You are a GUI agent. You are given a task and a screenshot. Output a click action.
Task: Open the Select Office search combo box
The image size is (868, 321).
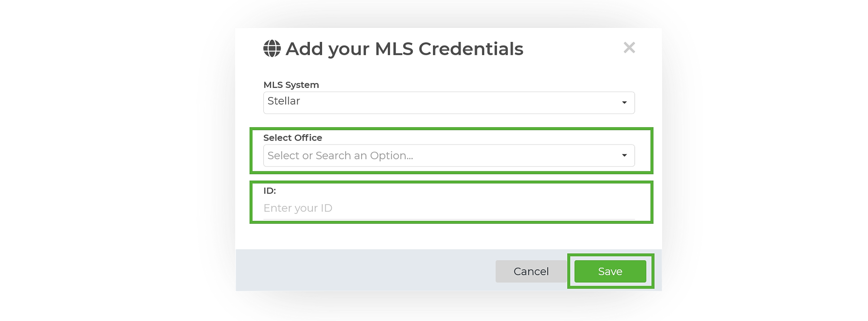pyautogui.click(x=449, y=155)
